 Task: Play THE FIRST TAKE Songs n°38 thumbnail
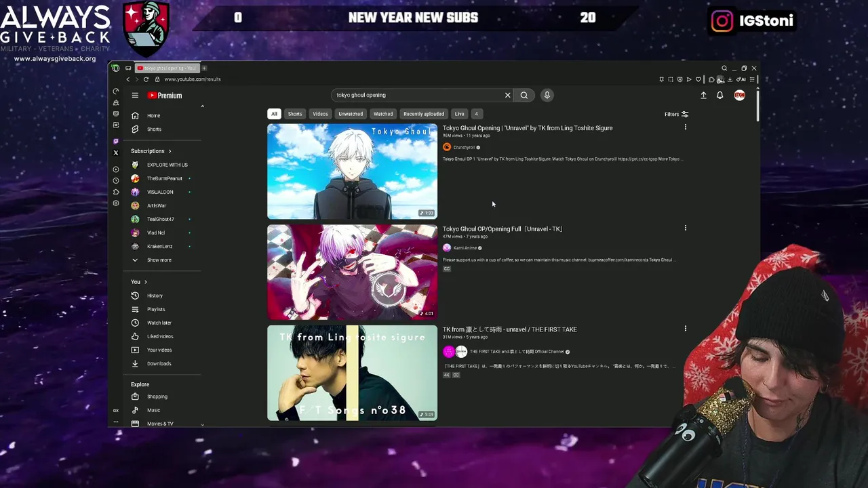tap(352, 373)
